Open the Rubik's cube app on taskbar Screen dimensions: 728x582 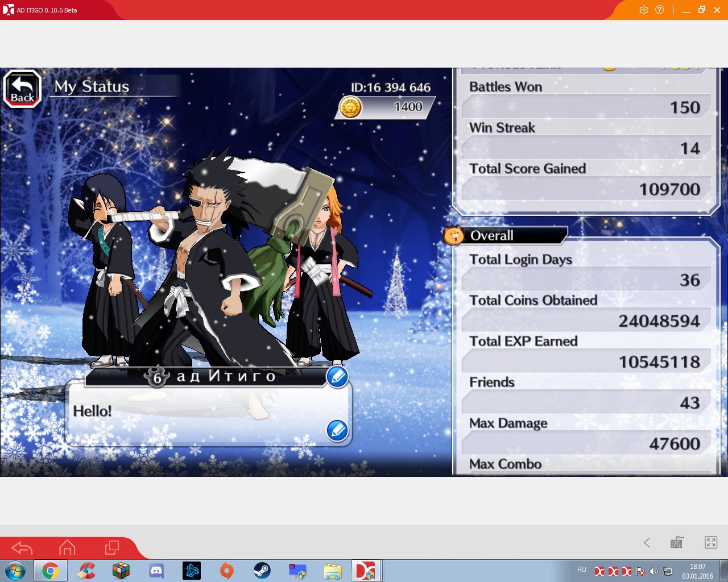(x=121, y=571)
